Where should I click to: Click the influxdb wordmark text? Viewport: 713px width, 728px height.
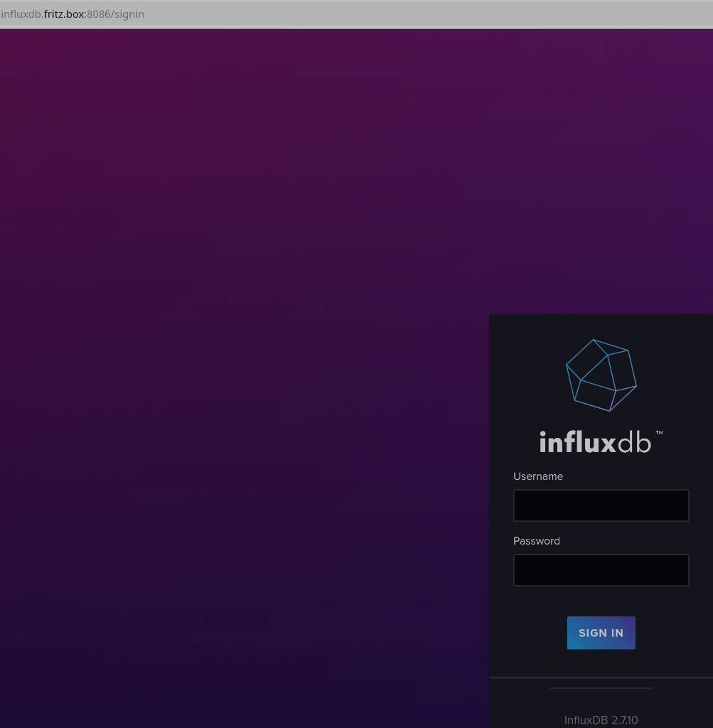click(x=595, y=442)
